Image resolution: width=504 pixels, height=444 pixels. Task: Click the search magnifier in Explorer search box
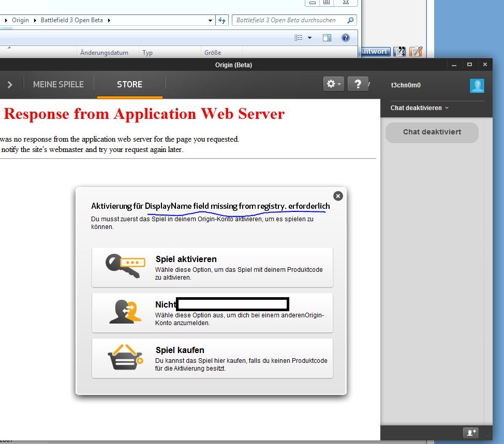[x=351, y=20]
